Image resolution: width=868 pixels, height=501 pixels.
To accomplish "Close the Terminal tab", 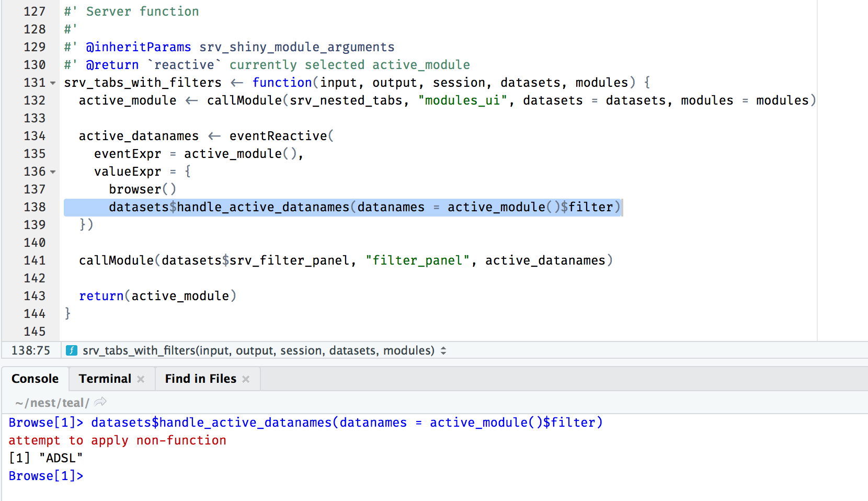I will click(x=140, y=379).
